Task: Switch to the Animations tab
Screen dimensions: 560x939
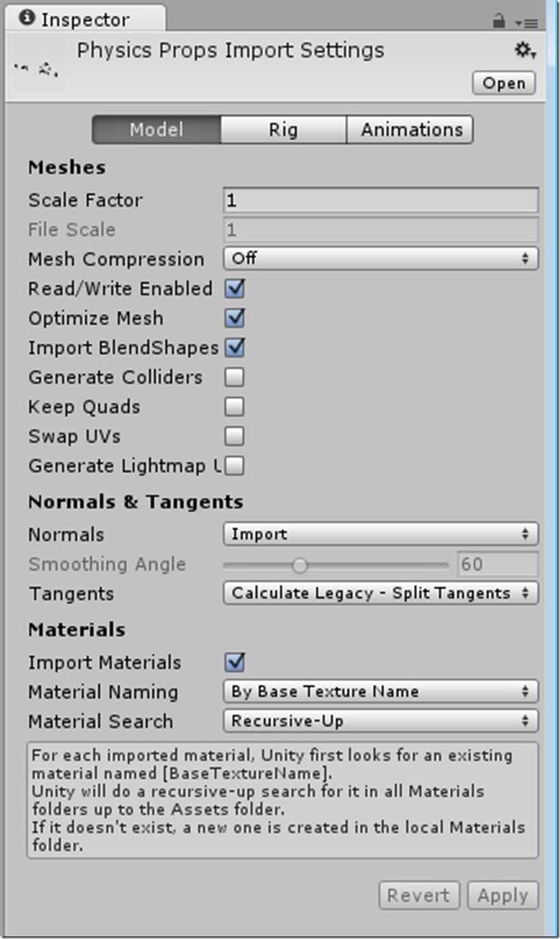Action: pos(410,130)
